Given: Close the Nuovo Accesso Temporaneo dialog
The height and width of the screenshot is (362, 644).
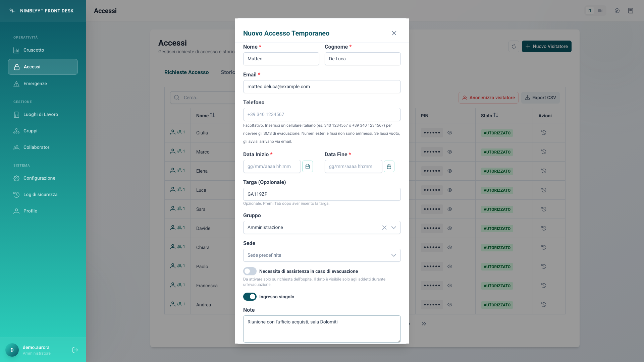Looking at the screenshot, I should click(x=394, y=33).
